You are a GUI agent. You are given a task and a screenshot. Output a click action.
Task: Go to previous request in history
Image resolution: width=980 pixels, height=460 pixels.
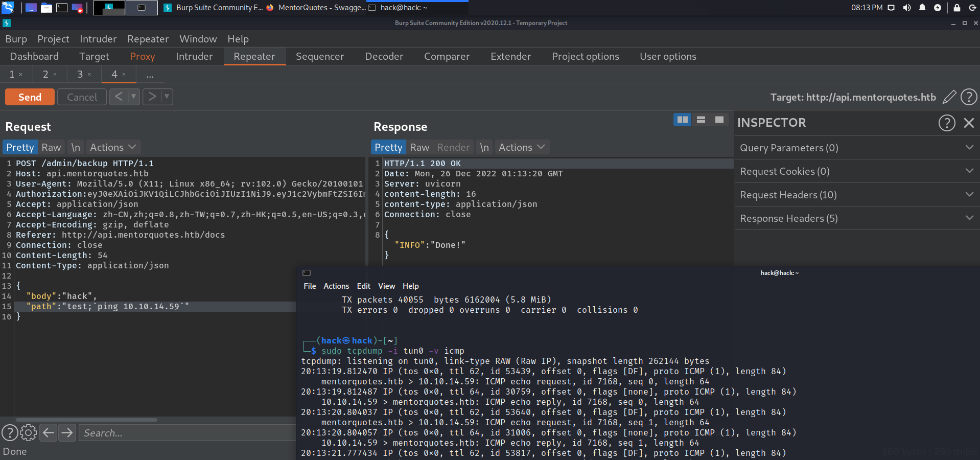(x=119, y=97)
